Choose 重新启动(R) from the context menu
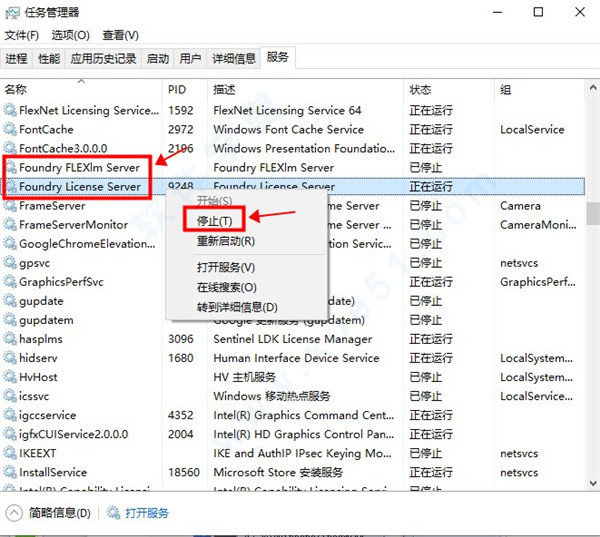This screenshot has height=537, width=600. (x=225, y=241)
